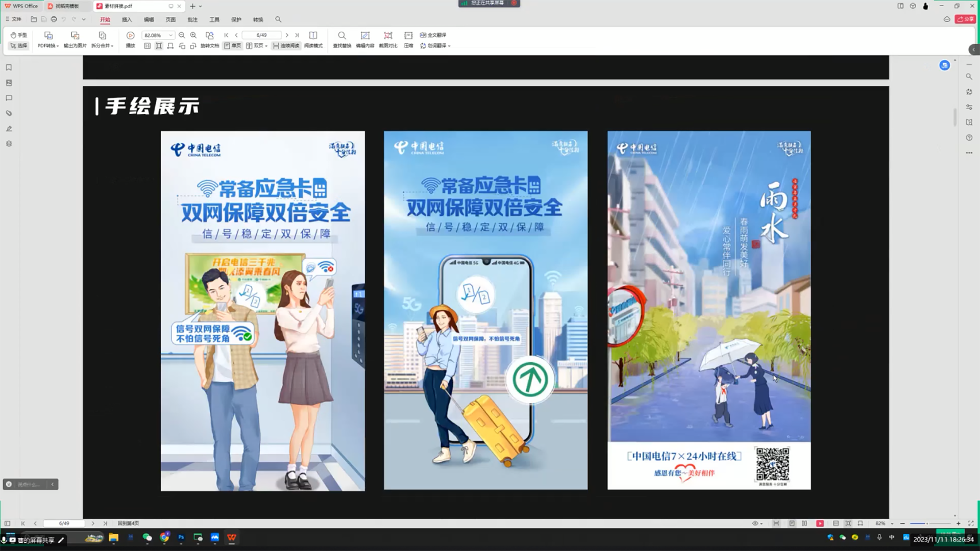This screenshot has width=980, height=551.
Task: Toggle the select (选择) tool
Action: [x=18, y=46]
